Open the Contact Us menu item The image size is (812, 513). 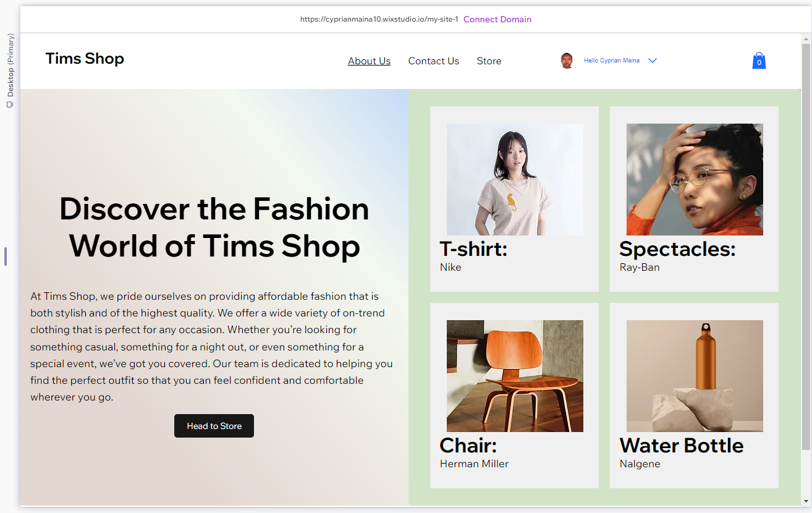pos(434,61)
